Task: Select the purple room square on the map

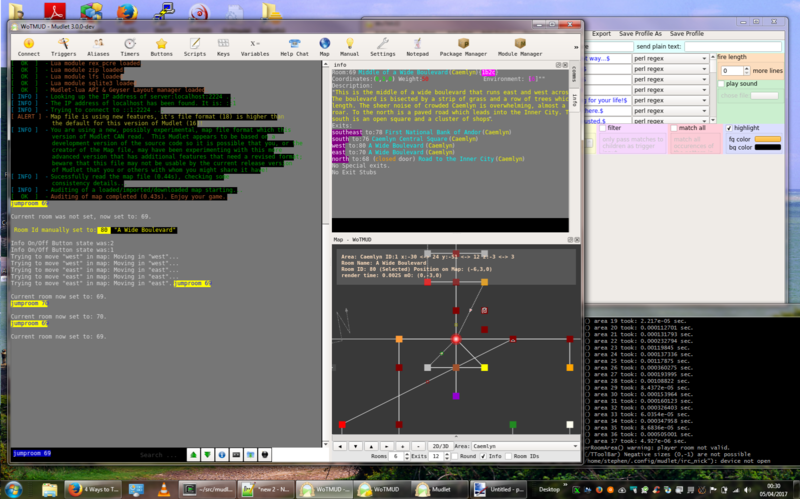Action: 456,396
